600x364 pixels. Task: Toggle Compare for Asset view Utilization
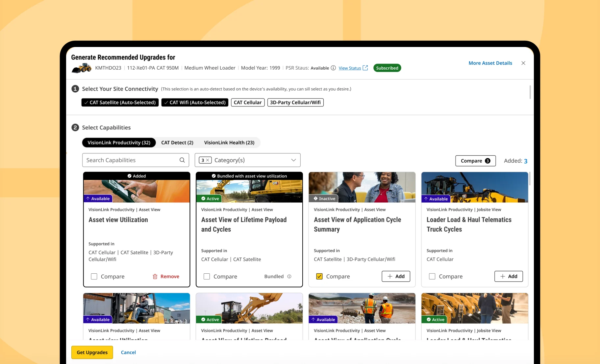[94, 277]
